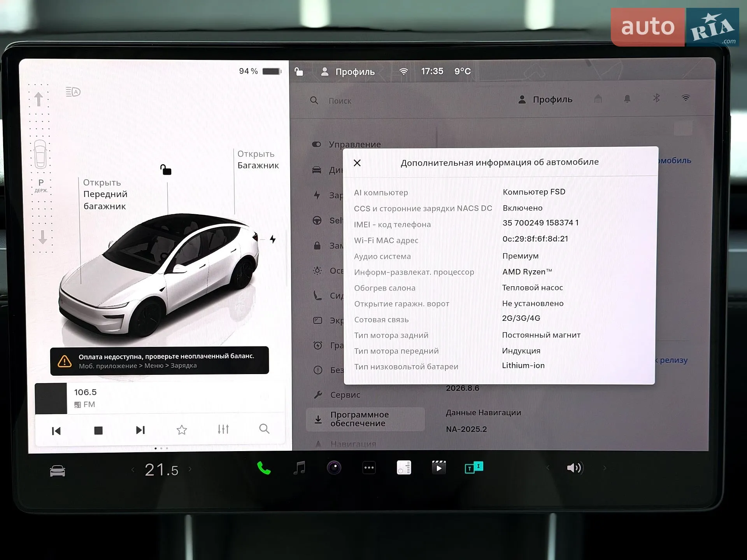Tap the 17:35 clock
This screenshot has width=747, height=560.
tap(432, 71)
